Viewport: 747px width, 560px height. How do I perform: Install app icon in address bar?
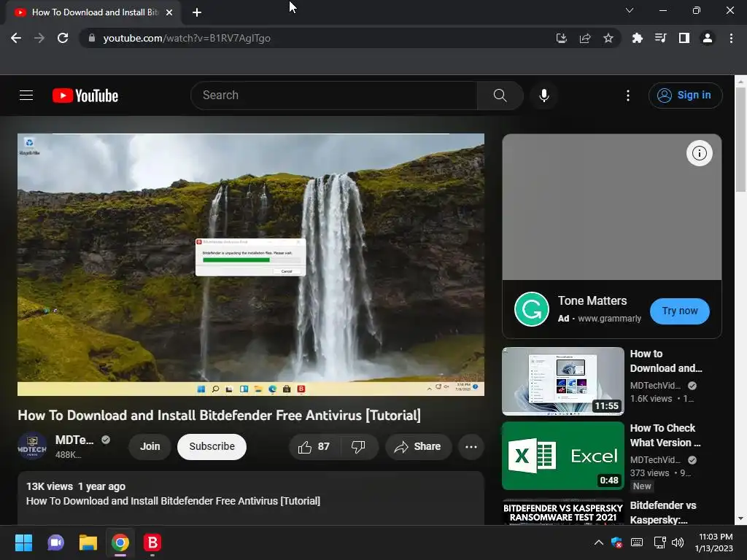click(x=561, y=38)
